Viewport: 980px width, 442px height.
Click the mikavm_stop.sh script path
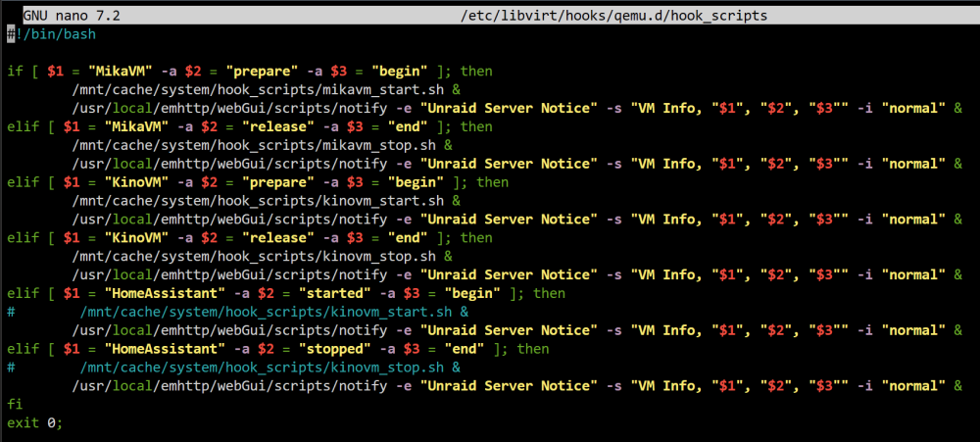click(255, 145)
